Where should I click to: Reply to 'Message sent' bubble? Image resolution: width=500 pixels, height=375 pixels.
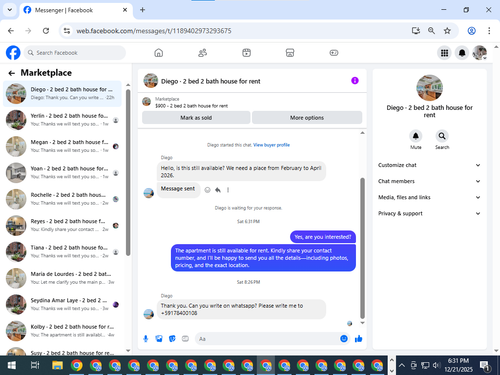coord(218,190)
